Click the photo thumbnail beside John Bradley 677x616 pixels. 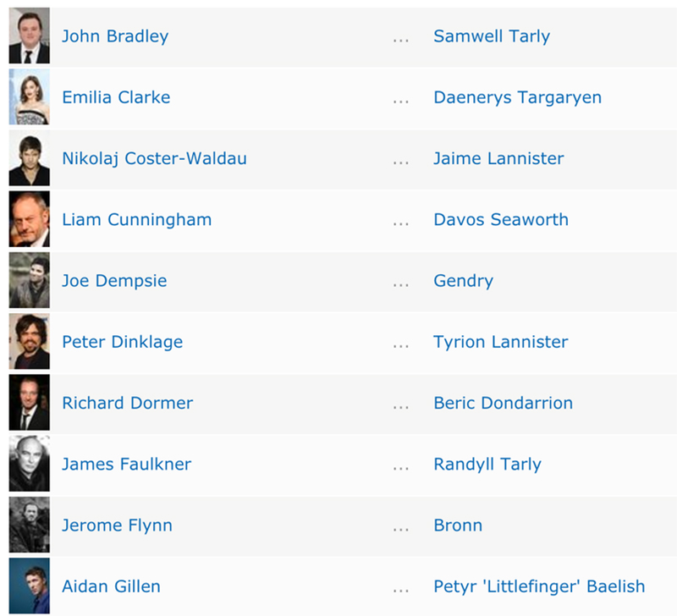point(29,36)
